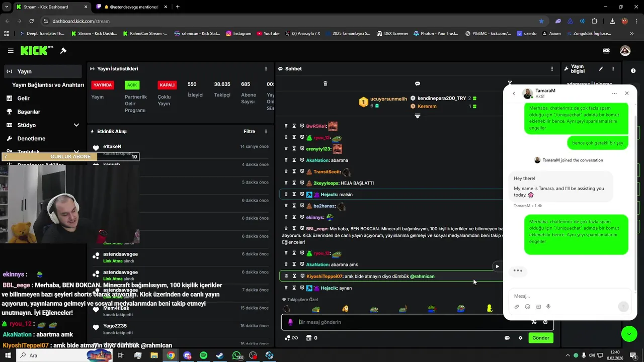Click the KAPALI multi-stream badge
This screenshot has width=644, height=362.
click(x=167, y=85)
